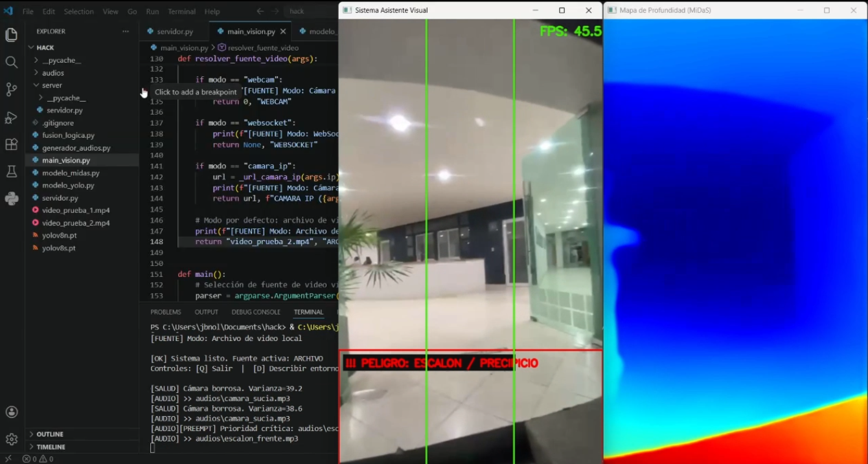Switch to the Debug Console tab
The height and width of the screenshot is (464, 868).
click(256, 312)
